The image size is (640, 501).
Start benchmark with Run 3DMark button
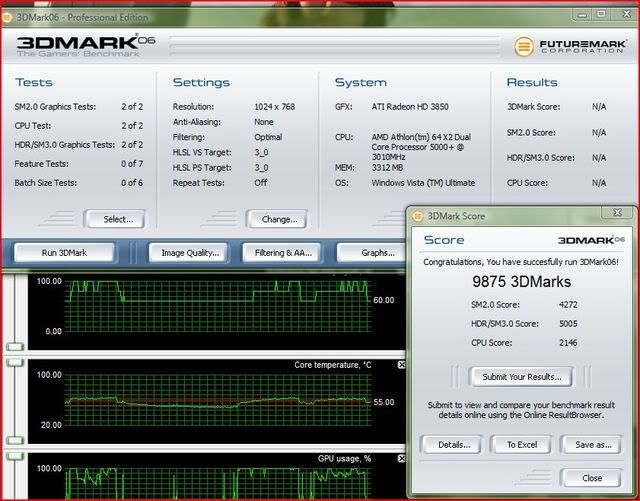pos(64,253)
